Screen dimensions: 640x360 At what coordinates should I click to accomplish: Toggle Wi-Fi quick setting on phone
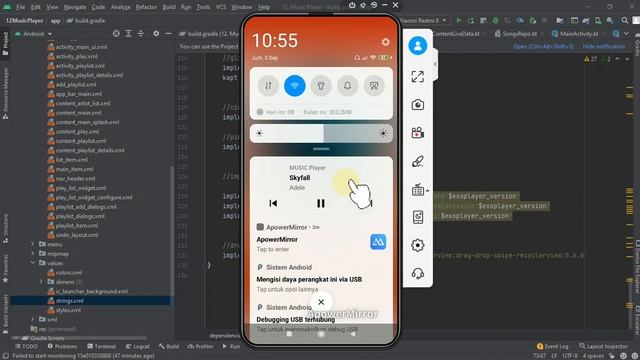(x=295, y=86)
